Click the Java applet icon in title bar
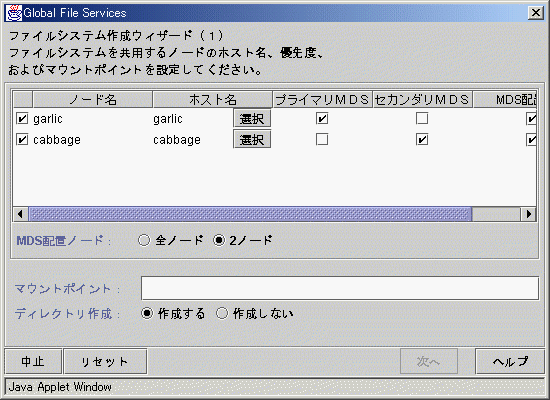550x400 pixels. (14, 13)
